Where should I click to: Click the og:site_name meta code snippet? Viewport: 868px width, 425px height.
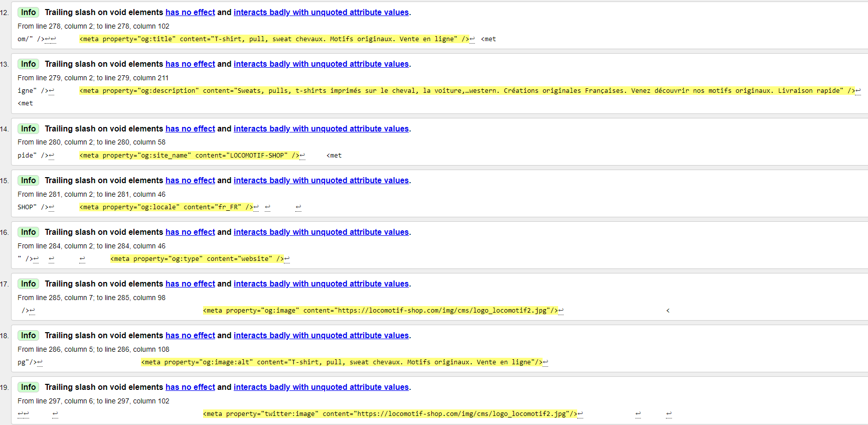point(190,156)
